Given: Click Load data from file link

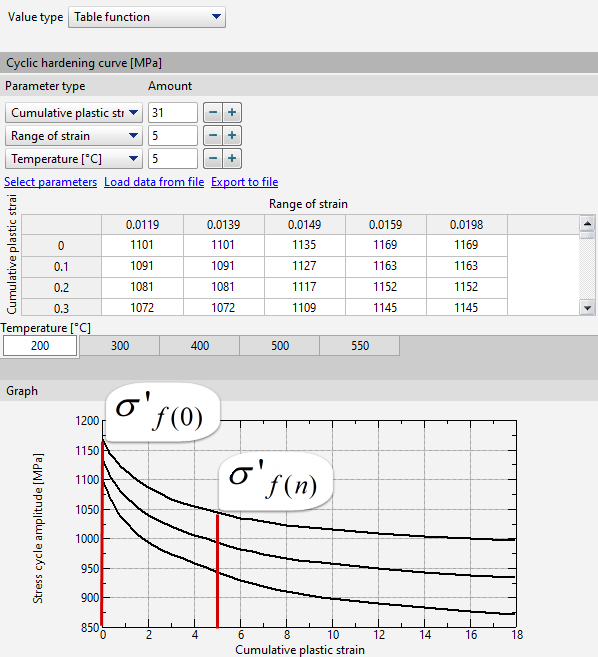Looking at the screenshot, I should [x=154, y=182].
